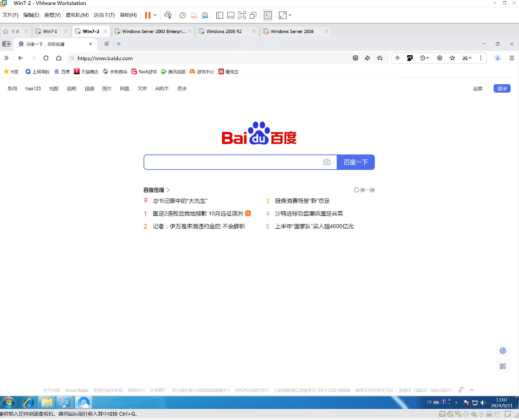Click 换一换 to refresh hot searches
The height and width of the screenshot is (420, 519).
point(365,190)
